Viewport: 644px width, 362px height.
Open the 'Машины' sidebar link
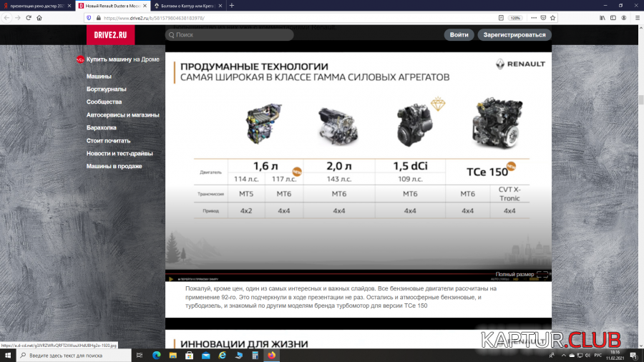point(99,77)
